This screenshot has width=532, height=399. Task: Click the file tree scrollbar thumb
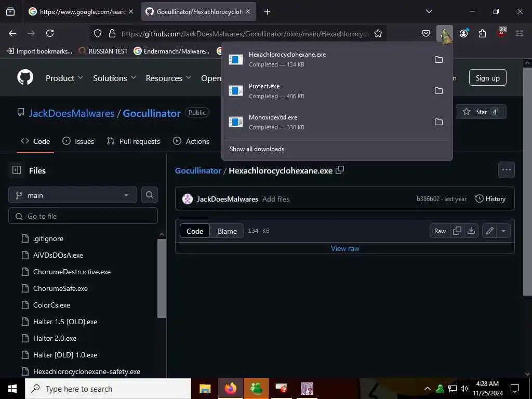[162, 278]
